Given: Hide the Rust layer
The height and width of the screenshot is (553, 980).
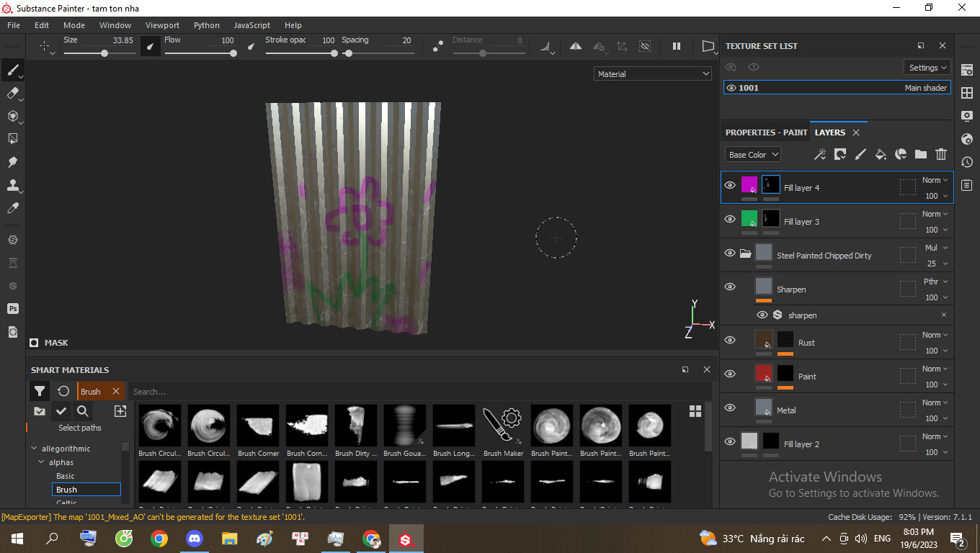Looking at the screenshot, I should pos(730,340).
